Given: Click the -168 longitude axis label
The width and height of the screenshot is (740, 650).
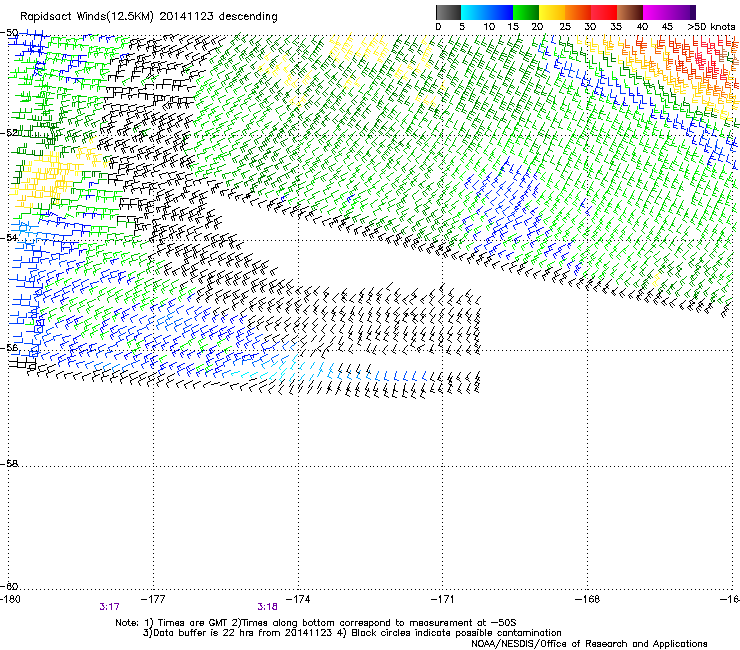Looking at the screenshot, I should coord(588,599).
